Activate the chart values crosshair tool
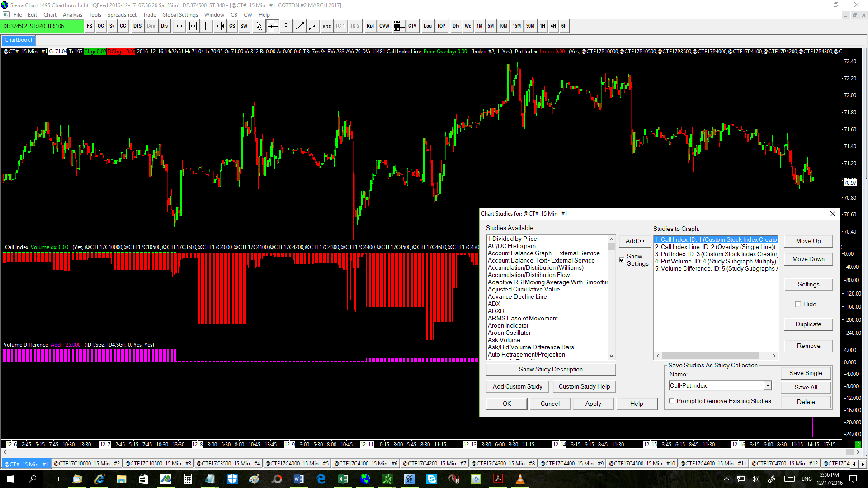868x488 pixels. pos(273,26)
